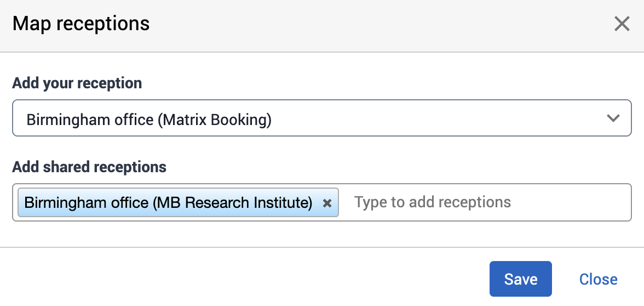Select the Birmingham office (MB Research Institute) chip
Screen dimensions: 644x306
[x=168, y=202]
